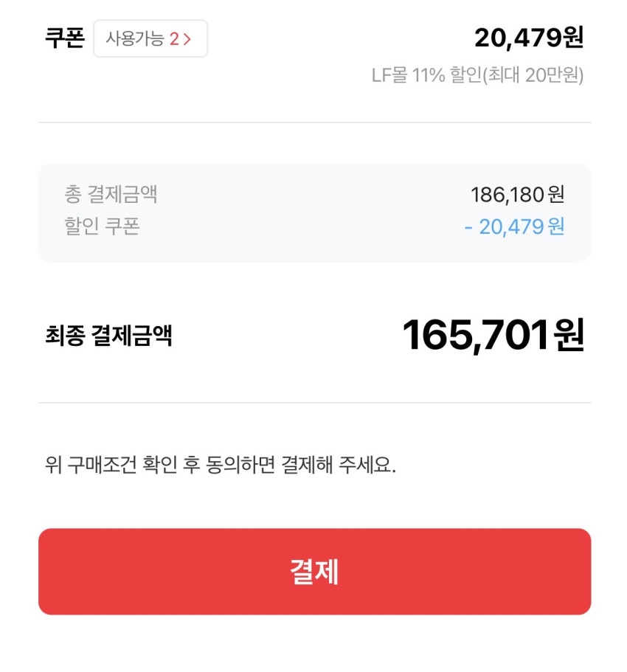Viewport: 627px width, 672px height.
Task: Click the 사용가능 text in the coupon button
Action: pos(135,38)
